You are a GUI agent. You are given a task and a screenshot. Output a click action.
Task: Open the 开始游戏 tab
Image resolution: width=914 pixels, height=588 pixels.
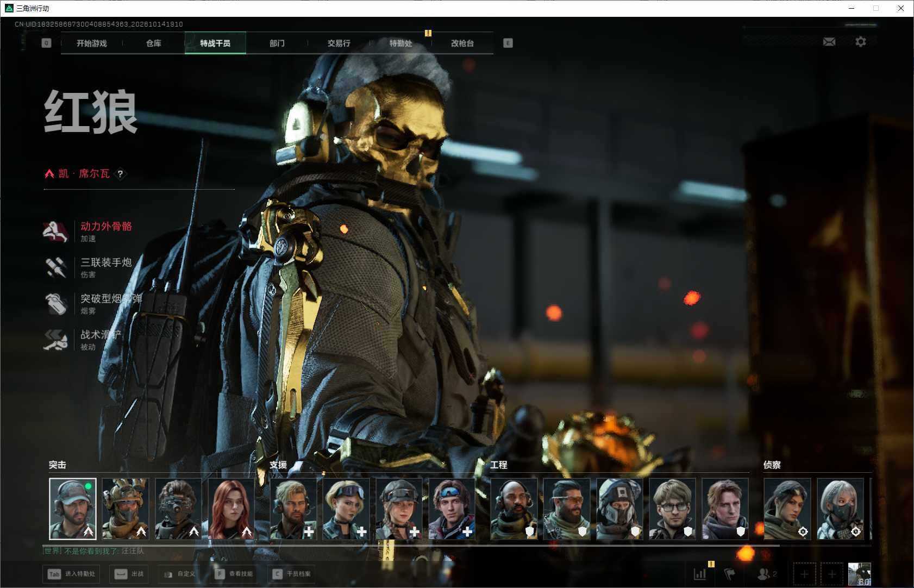click(x=91, y=43)
